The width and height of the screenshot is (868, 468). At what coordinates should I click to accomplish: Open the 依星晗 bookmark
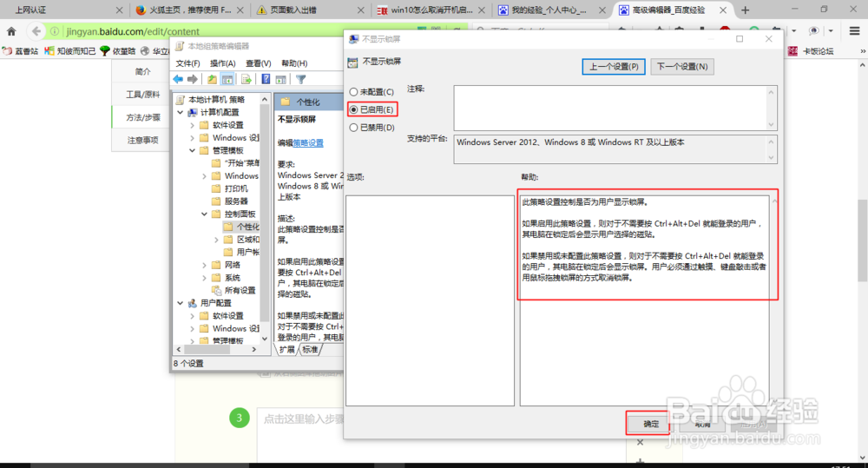pyautogui.click(x=118, y=51)
